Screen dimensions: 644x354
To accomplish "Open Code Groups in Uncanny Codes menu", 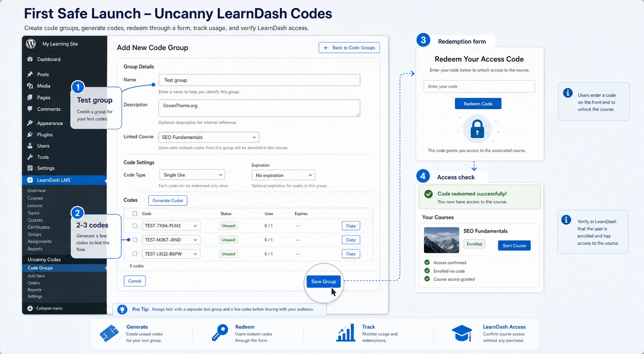I will [x=40, y=268].
